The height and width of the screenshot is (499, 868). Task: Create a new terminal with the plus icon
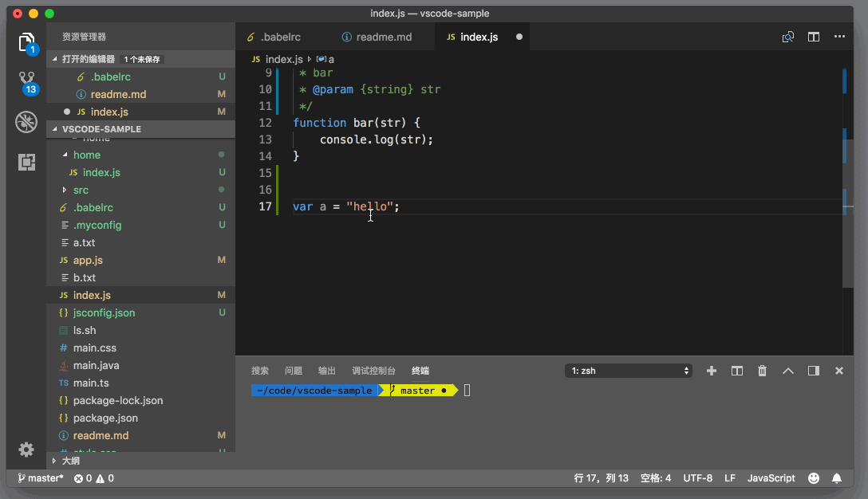coord(711,370)
